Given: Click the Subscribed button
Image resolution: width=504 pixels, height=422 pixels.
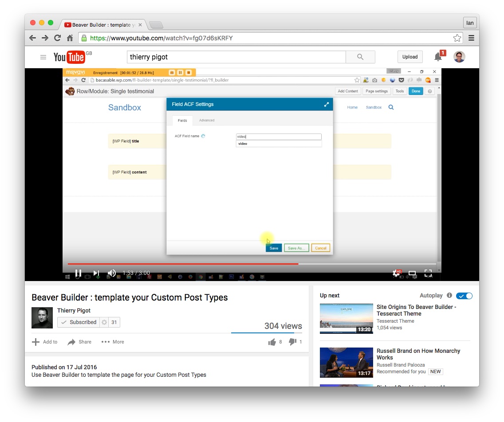Looking at the screenshot, I should tap(79, 322).
